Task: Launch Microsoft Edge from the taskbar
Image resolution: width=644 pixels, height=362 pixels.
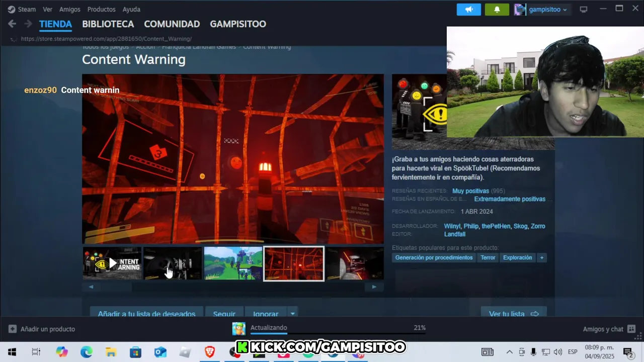Action: click(87, 352)
